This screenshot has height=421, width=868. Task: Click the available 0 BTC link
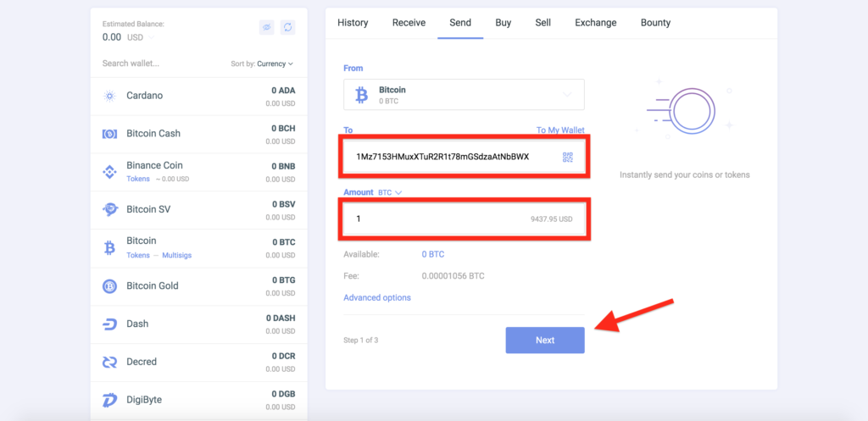click(x=433, y=254)
